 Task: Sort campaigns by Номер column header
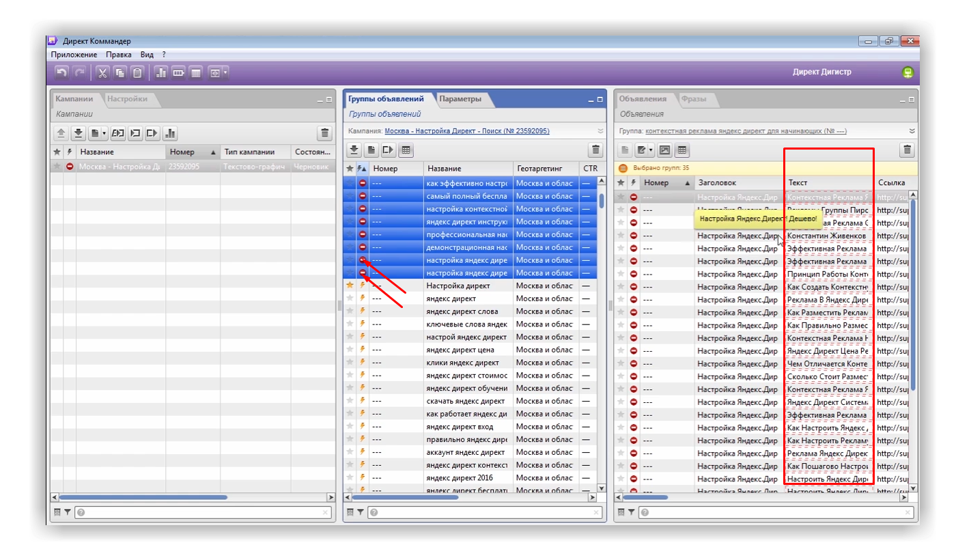pyautogui.click(x=193, y=152)
